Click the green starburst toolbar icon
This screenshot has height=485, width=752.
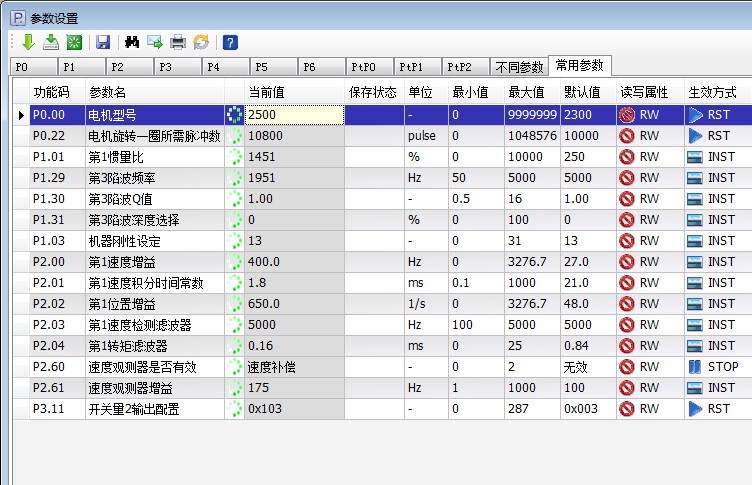pyautogui.click(x=73, y=42)
